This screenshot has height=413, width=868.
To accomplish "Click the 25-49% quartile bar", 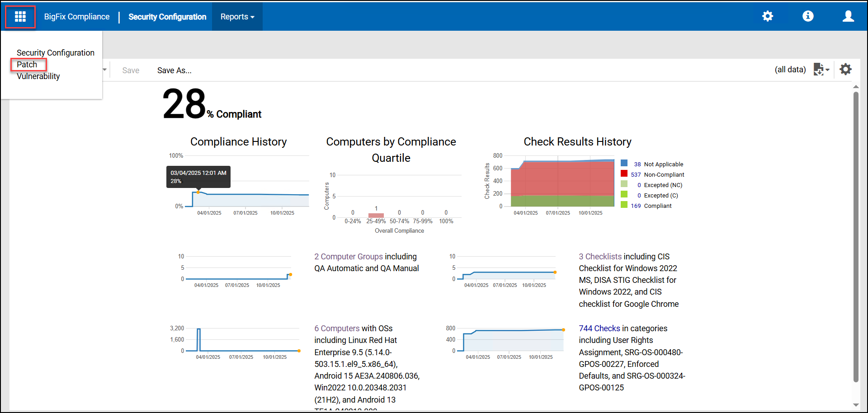I will [x=376, y=216].
